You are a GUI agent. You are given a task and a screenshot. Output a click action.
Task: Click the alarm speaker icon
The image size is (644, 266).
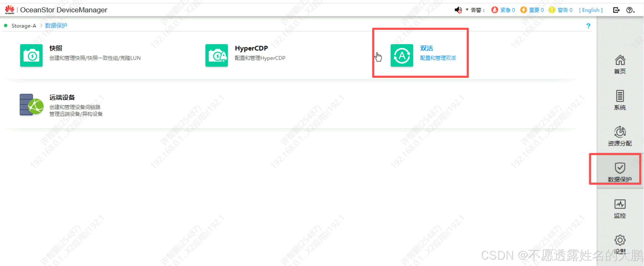pyautogui.click(x=458, y=10)
